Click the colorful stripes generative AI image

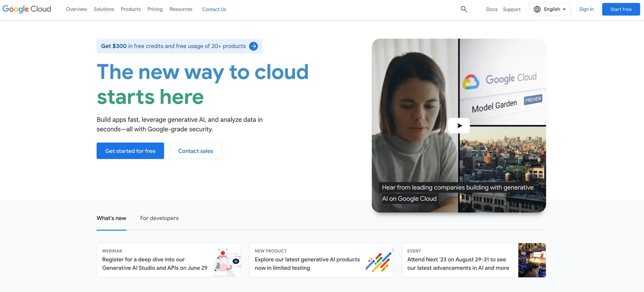(379, 262)
